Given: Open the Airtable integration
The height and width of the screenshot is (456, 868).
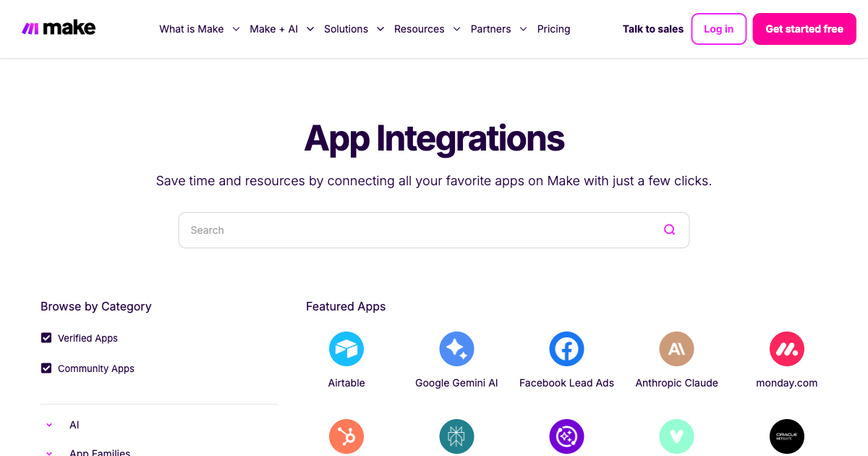Looking at the screenshot, I should pos(346,348).
